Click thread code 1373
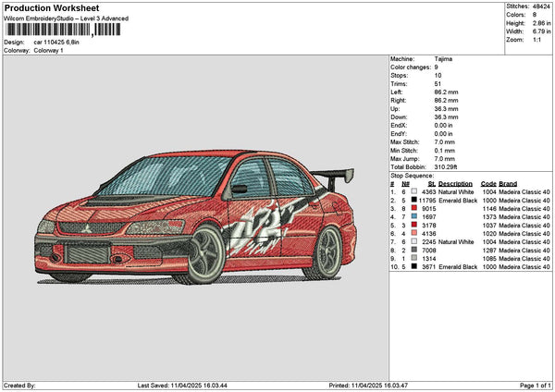This screenshot has width=555, height=392. point(489,217)
